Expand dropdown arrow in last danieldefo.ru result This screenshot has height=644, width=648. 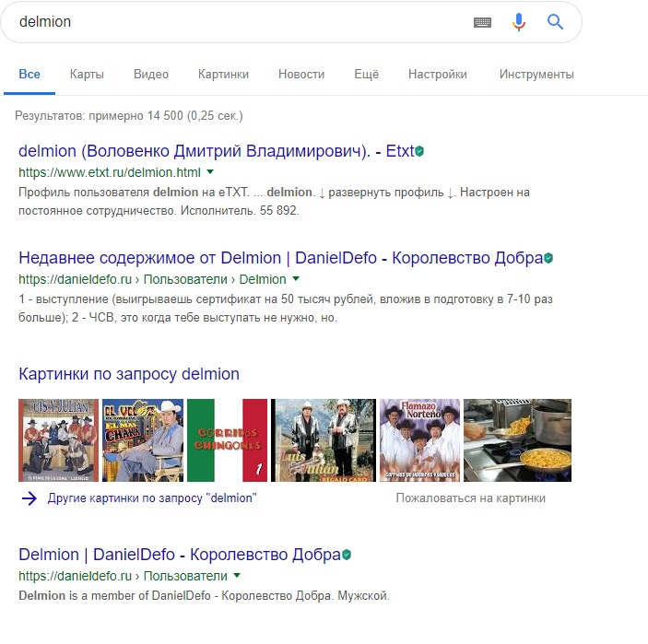237,576
